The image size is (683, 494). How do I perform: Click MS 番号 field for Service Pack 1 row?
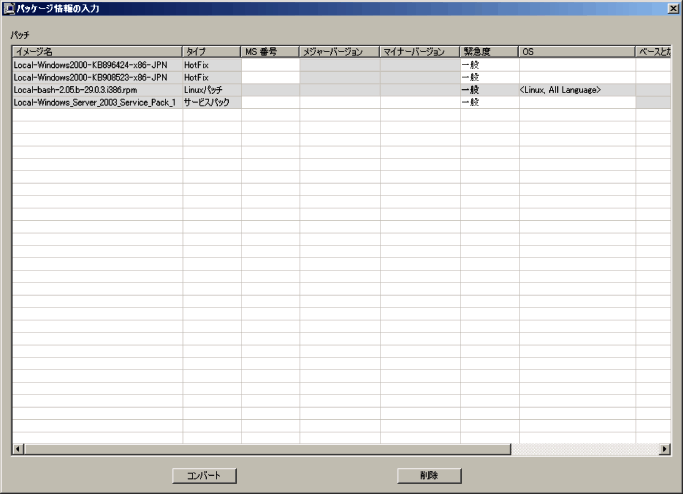click(270, 102)
